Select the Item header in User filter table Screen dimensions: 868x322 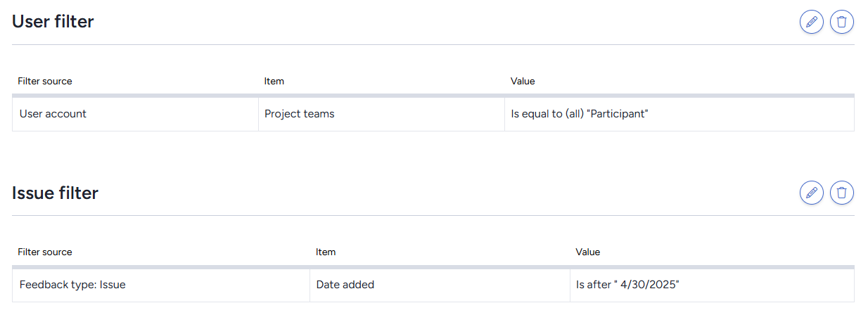tap(274, 81)
